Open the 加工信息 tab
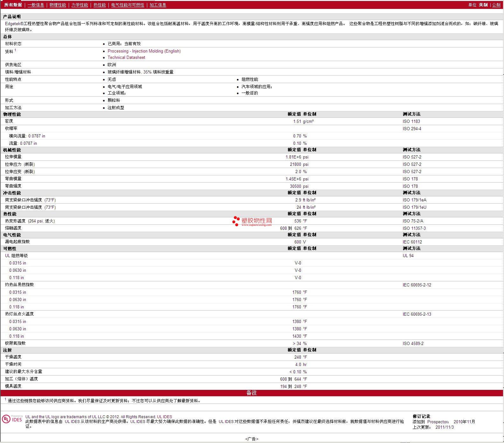The image size is (504, 443). click(158, 5)
